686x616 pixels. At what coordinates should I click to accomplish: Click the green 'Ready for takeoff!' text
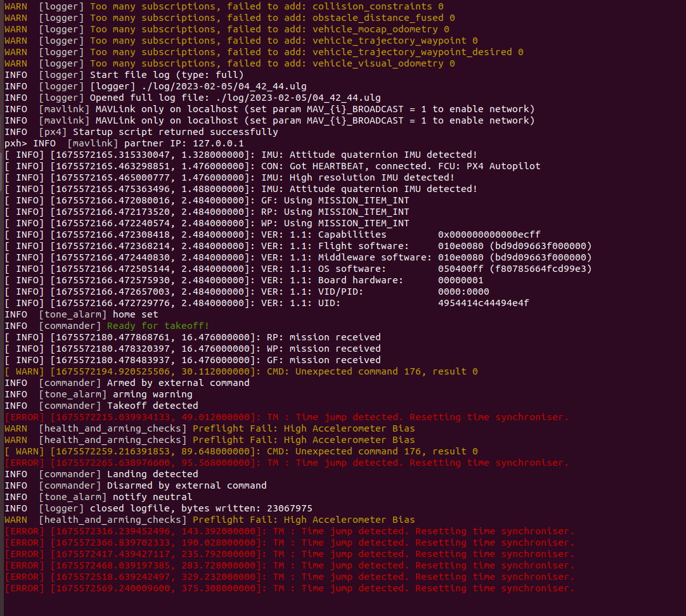pyautogui.click(x=158, y=326)
